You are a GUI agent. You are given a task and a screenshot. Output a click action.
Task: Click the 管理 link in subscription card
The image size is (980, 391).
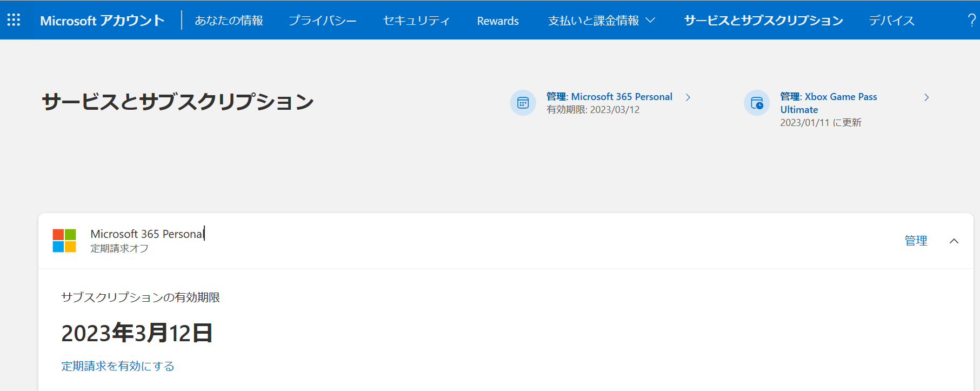point(916,241)
